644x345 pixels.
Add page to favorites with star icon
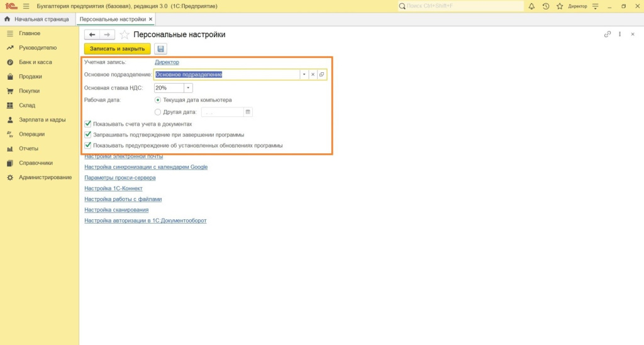(125, 35)
